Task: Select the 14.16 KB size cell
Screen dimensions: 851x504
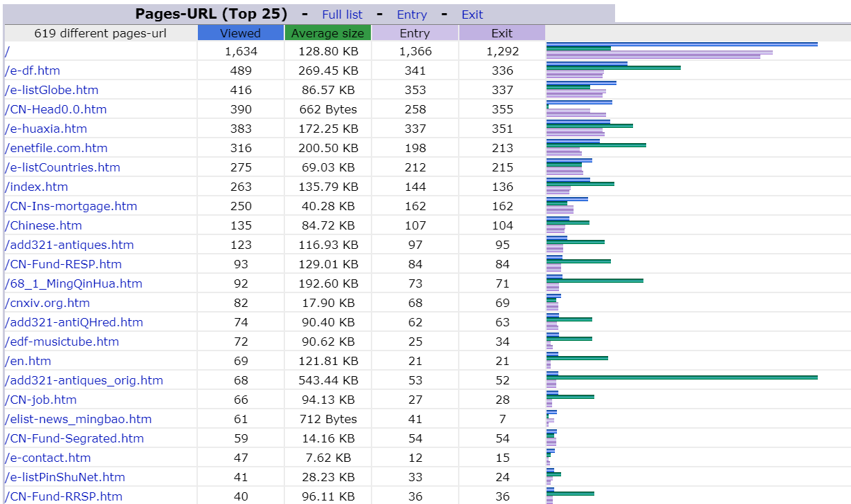Action: pyautogui.click(x=328, y=438)
